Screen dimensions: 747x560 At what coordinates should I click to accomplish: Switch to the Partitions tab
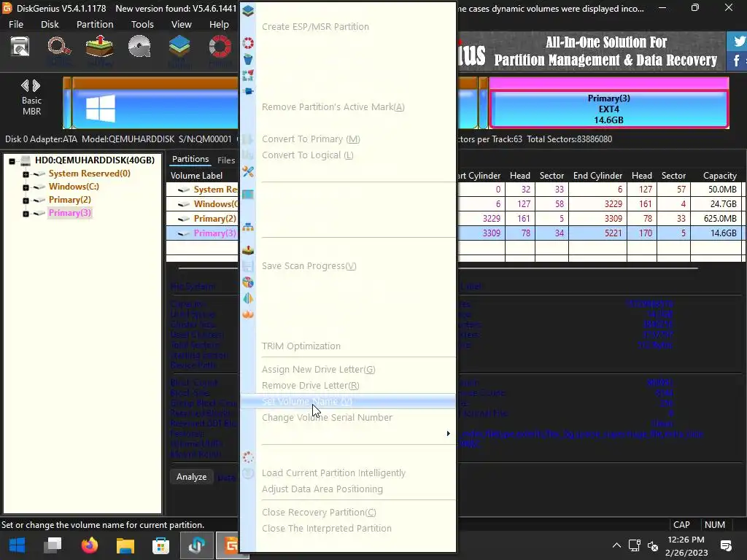click(190, 159)
